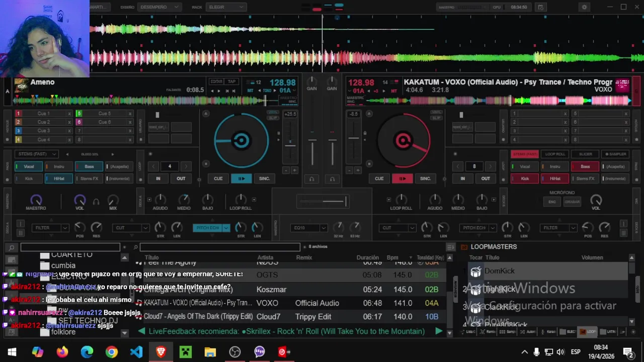Image resolution: width=644 pixels, height=362 pixels.
Task: Click the MAESTRO volume knob
Action: [36, 200]
